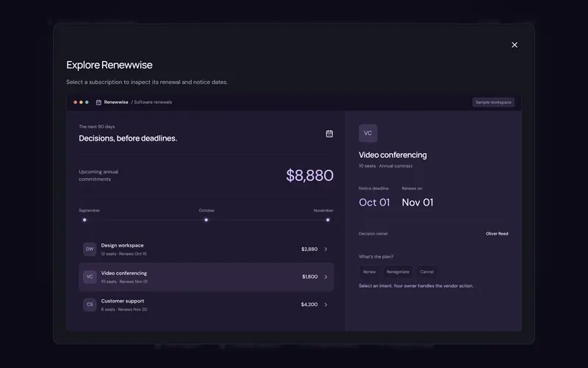Viewport: 588px width, 368px height.
Task: Click the Renewwise breadcrumb label
Action: 116,102
